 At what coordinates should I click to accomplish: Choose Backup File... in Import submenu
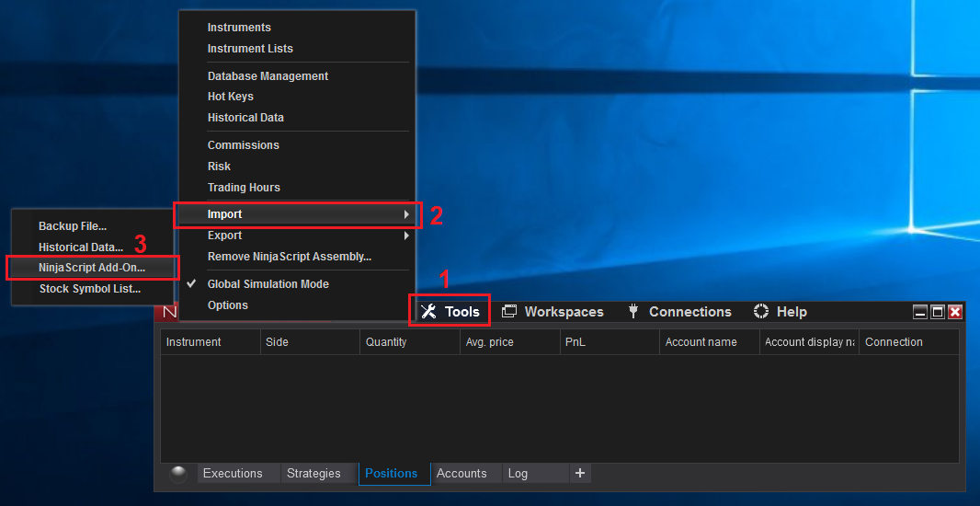click(73, 226)
